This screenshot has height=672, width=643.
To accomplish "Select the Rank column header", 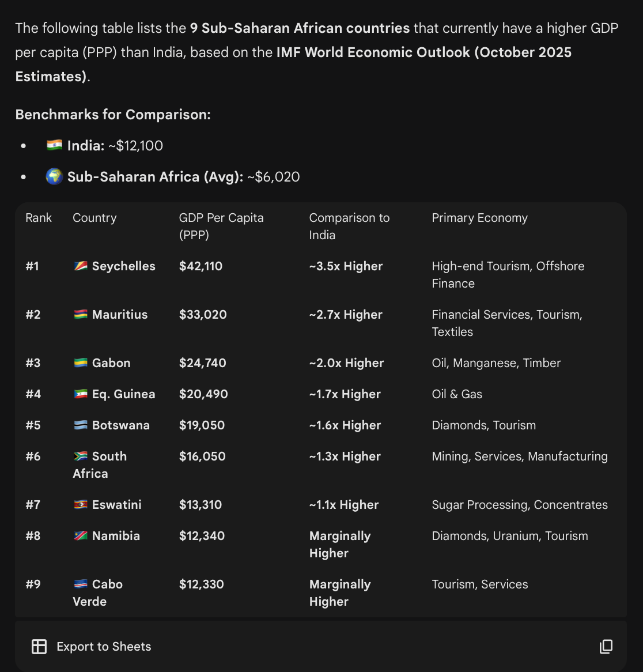I will click(39, 218).
